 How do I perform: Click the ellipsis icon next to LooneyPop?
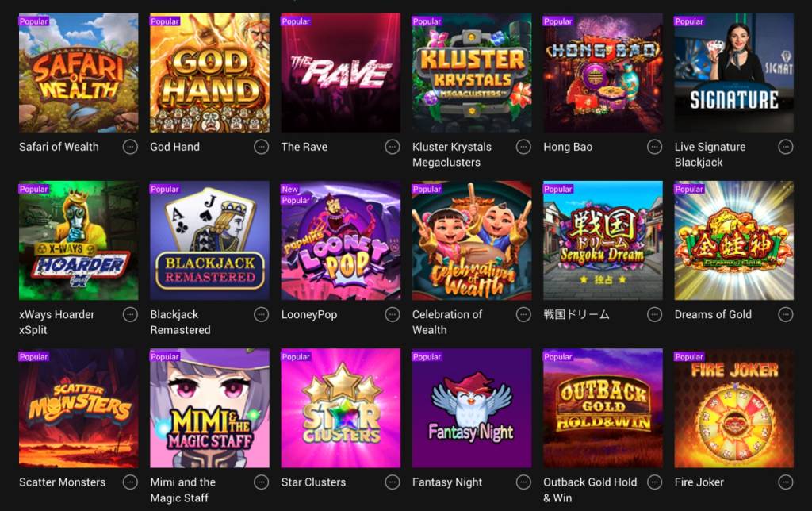point(393,314)
